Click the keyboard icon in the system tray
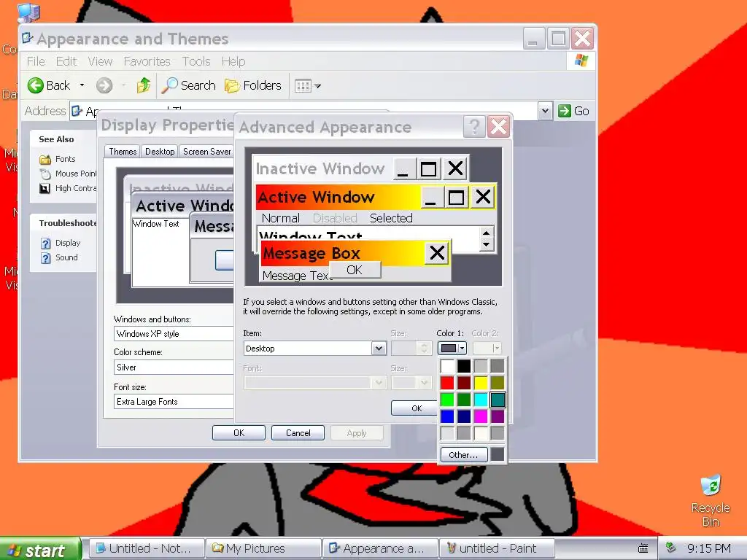The height and width of the screenshot is (560, 747). click(x=643, y=548)
